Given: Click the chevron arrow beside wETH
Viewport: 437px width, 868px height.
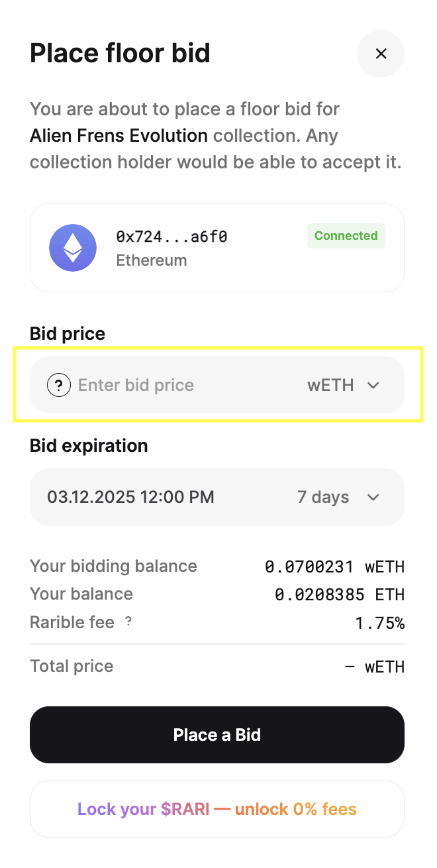Looking at the screenshot, I should 373,385.
